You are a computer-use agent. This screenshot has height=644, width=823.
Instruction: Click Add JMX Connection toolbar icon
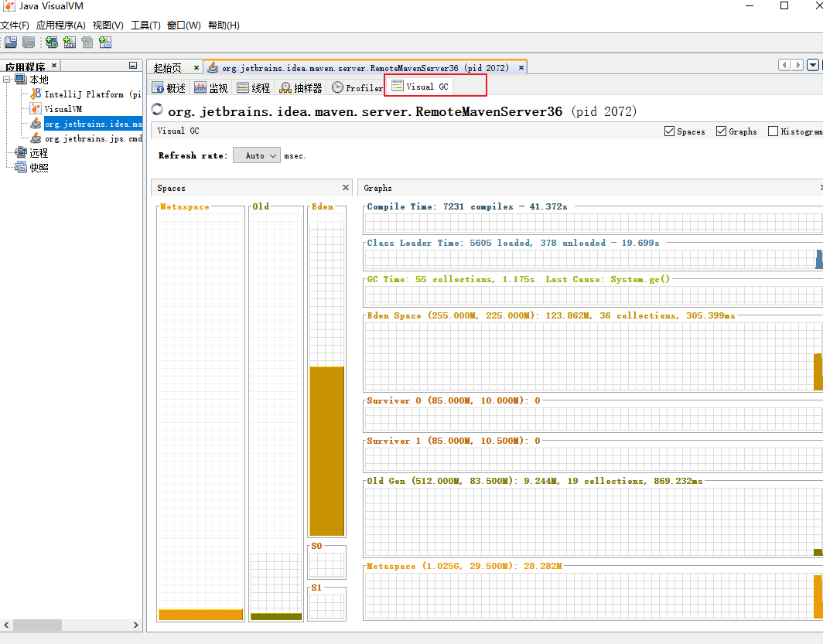[x=70, y=43]
